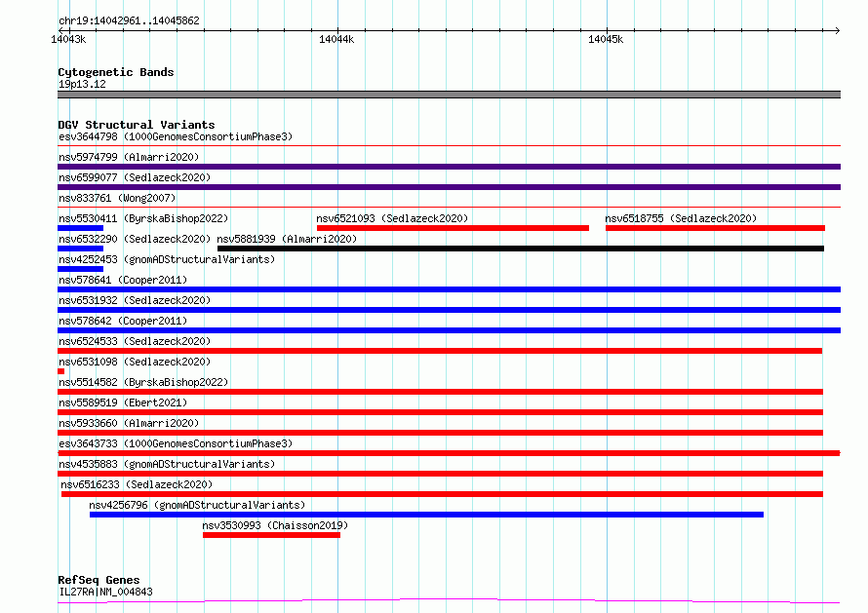Open gene IL27RA|NM_004843 label
The height and width of the screenshot is (613, 868).
tap(105, 592)
